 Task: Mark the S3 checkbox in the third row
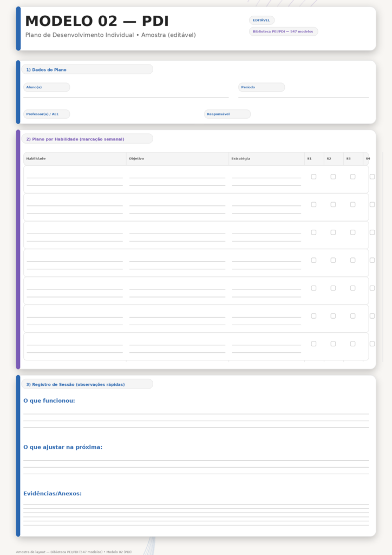tap(352, 233)
